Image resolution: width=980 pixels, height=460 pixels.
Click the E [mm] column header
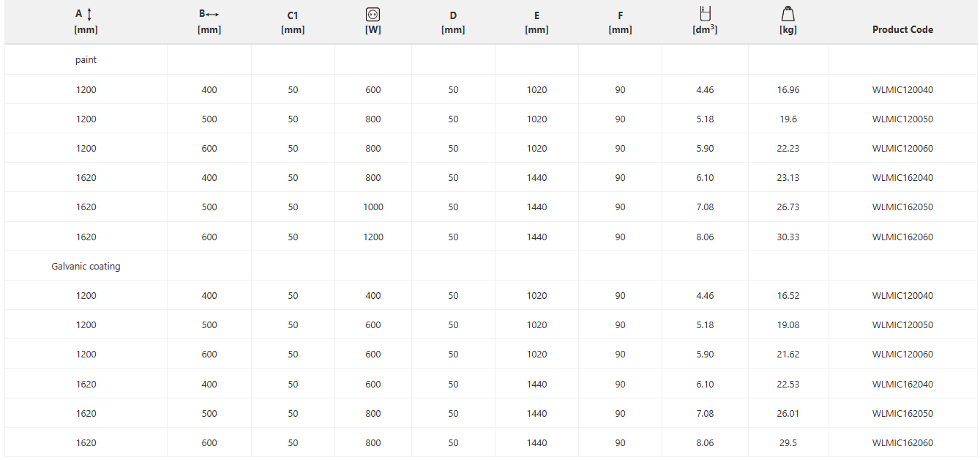[536, 23]
